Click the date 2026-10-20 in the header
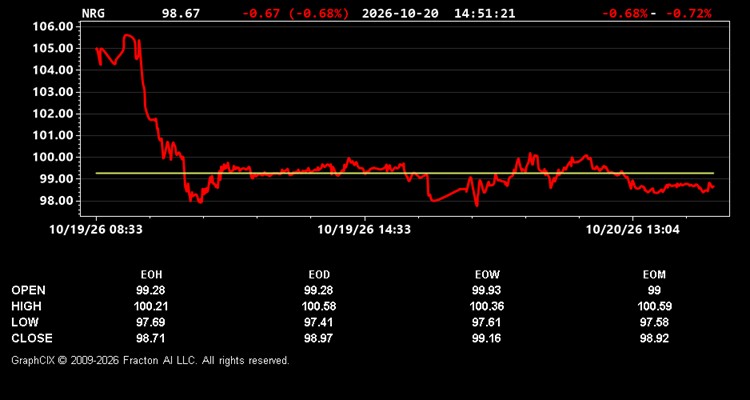Image resolution: width=750 pixels, height=400 pixels. 400,13
